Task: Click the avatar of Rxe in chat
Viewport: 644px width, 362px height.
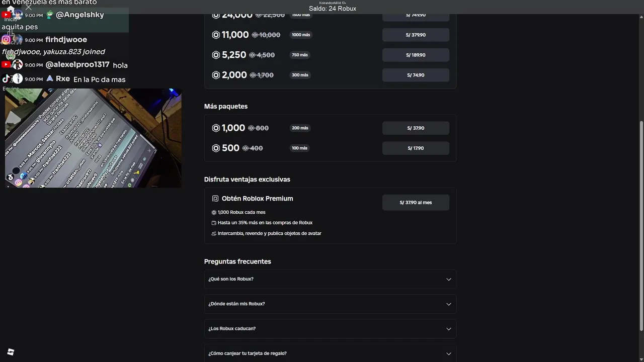Action: (x=18, y=79)
